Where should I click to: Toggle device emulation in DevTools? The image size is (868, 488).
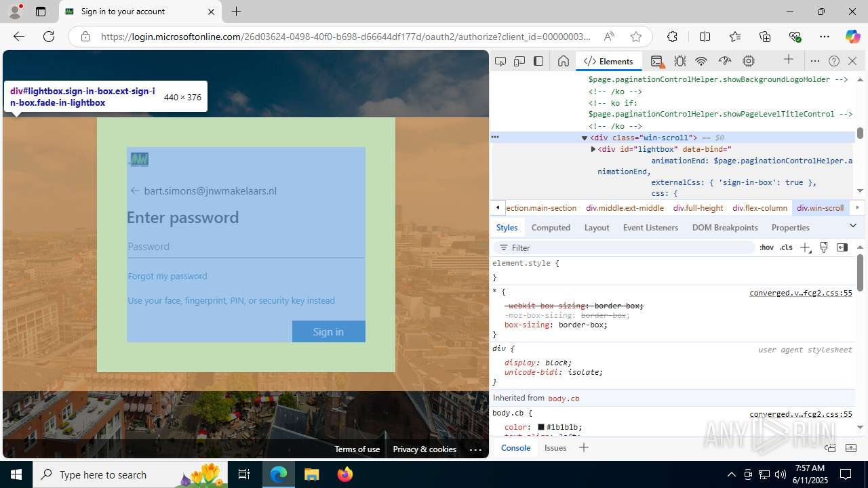click(x=519, y=61)
